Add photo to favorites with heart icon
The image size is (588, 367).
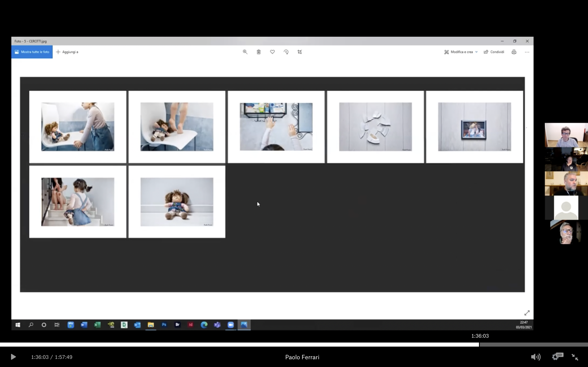(272, 52)
